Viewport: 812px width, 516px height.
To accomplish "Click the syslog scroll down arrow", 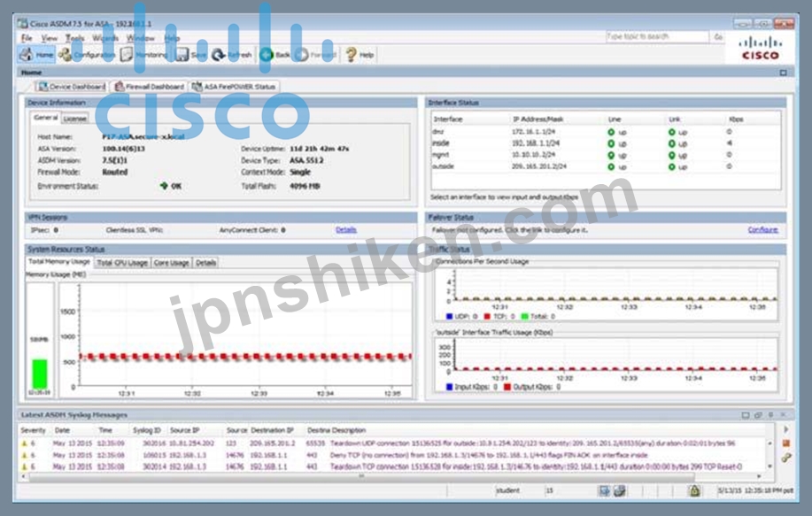I will pyautogui.click(x=770, y=466).
